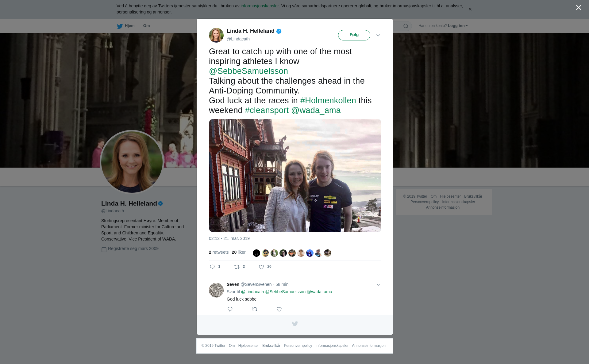Click the search magnifier icon in the header
Image resolution: width=589 pixels, height=364 pixels.
(406, 26)
